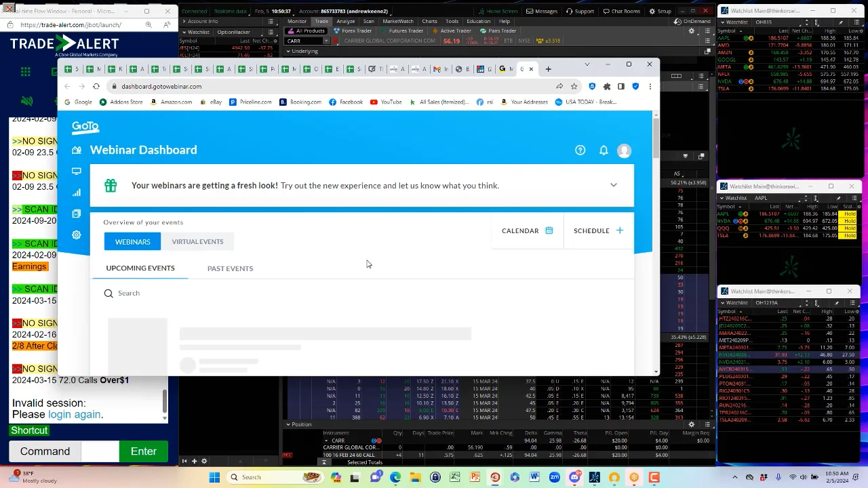Image resolution: width=868 pixels, height=488 pixels.
Task: Switch to the Webinars toggle
Action: [132, 241]
